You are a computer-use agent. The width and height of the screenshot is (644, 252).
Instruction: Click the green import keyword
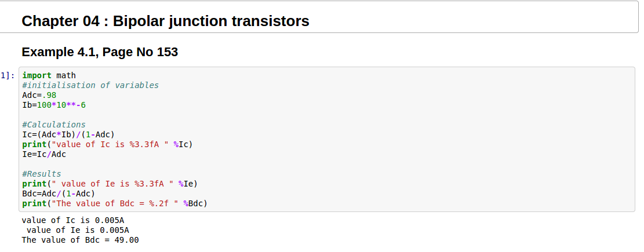pos(37,75)
